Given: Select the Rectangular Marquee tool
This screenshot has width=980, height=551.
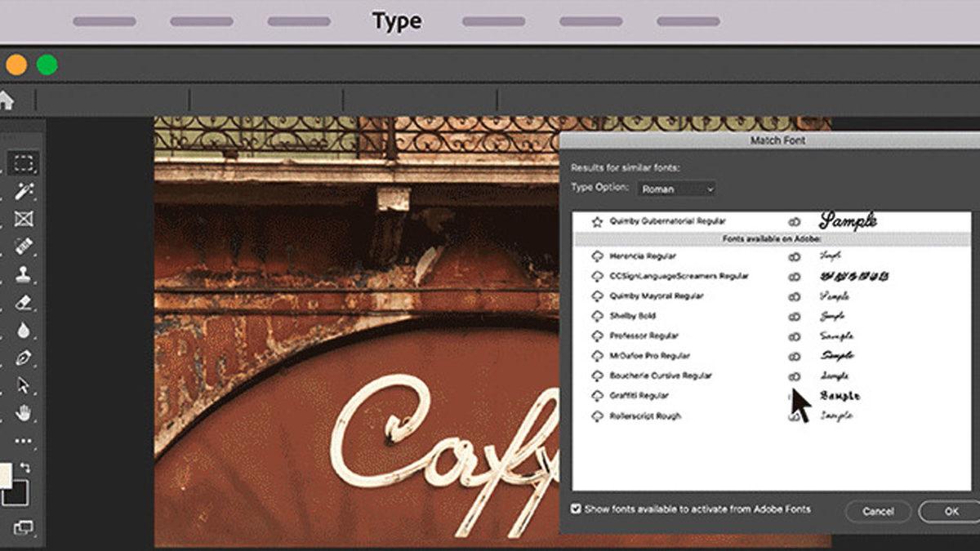Looking at the screenshot, I should click(24, 163).
